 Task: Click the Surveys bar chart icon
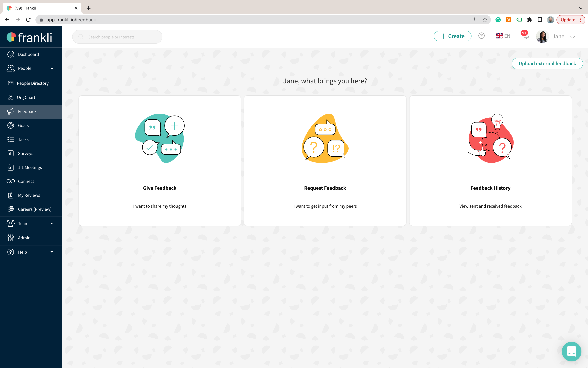point(11,153)
